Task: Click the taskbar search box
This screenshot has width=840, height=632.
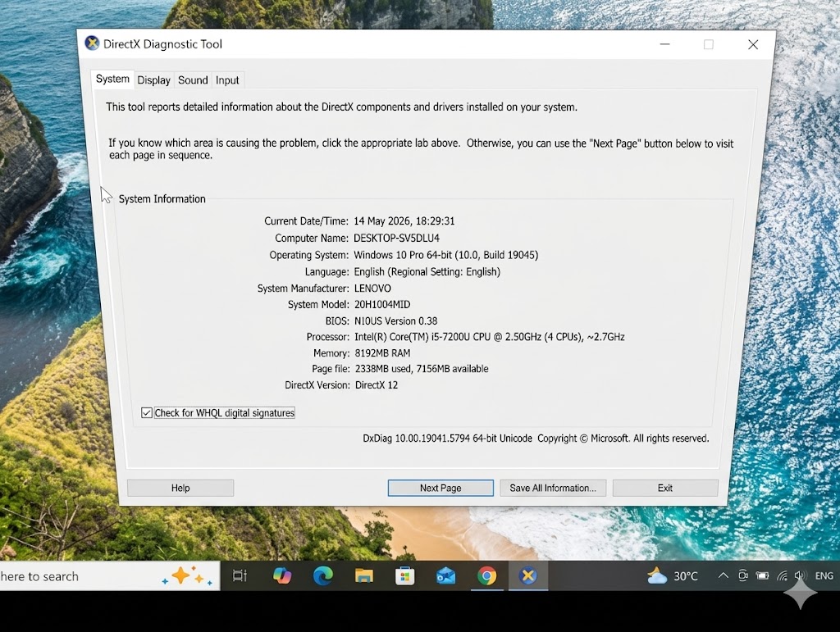Action: click(x=109, y=575)
